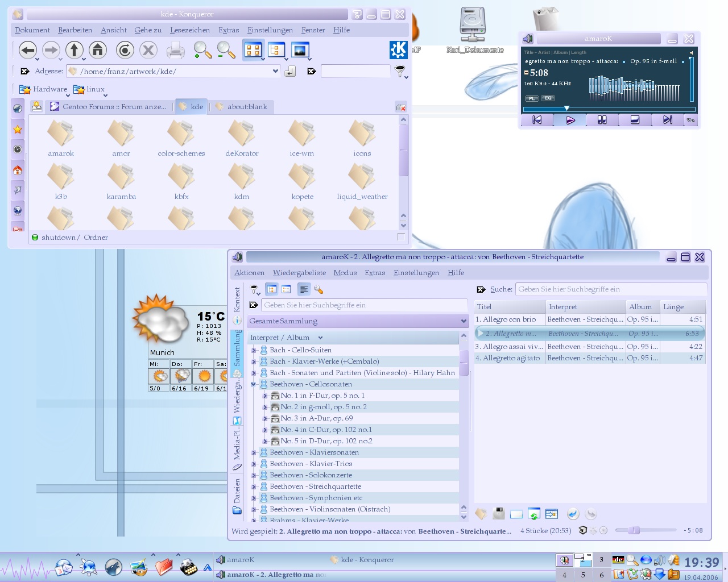Select Allegro con brio playlist row

pyautogui.click(x=590, y=319)
